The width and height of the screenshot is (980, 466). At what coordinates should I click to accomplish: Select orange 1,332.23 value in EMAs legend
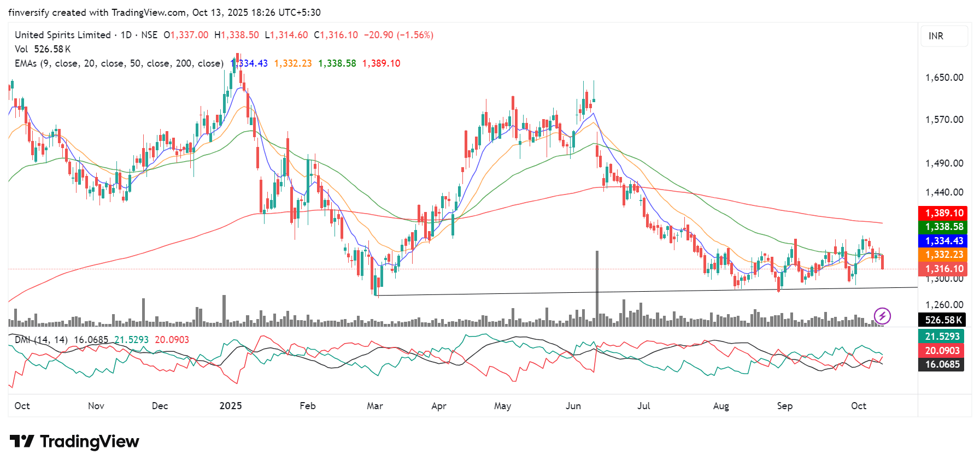click(293, 63)
